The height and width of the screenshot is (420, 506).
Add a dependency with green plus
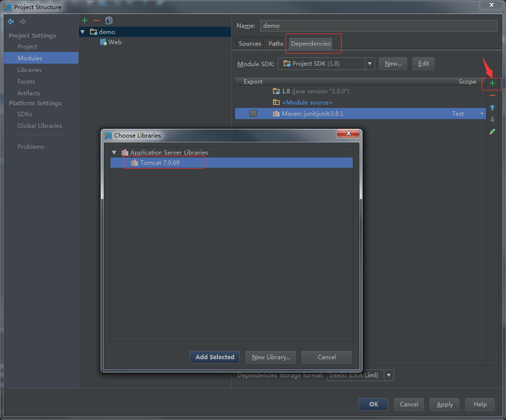(492, 84)
